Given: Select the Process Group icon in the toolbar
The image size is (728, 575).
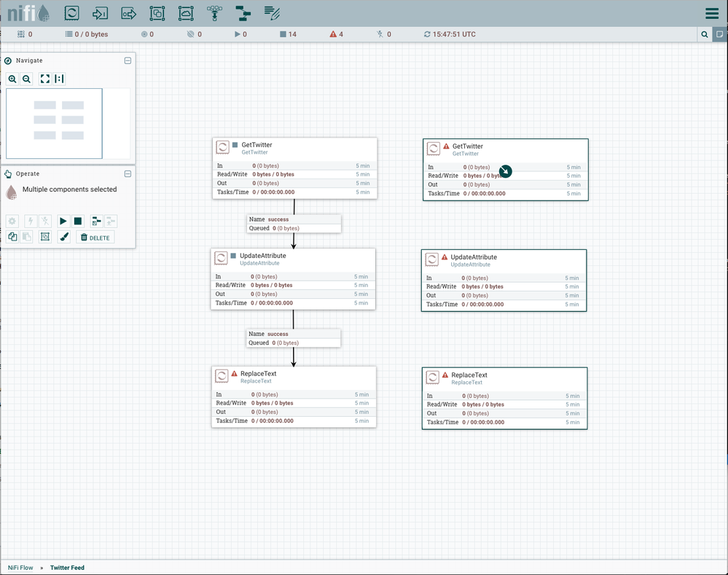Looking at the screenshot, I should [156, 12].
